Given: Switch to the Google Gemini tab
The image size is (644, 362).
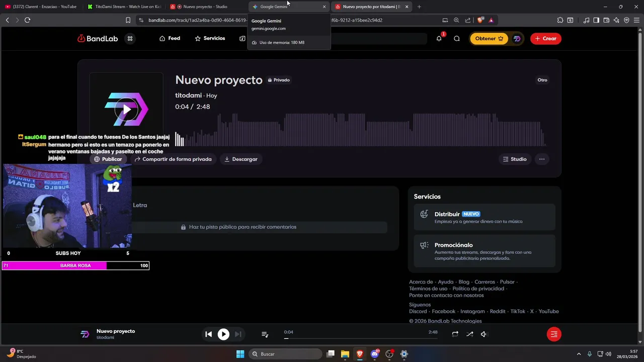Looking at the screenshot, I should (x=288, y=7).
